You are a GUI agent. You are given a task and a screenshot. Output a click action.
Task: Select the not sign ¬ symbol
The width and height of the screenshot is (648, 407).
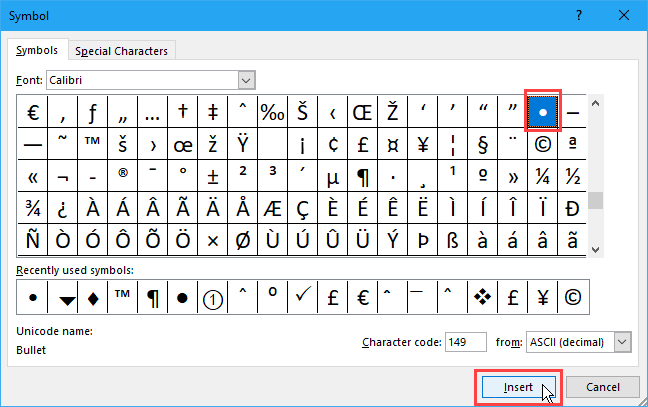tap(62, 176)
